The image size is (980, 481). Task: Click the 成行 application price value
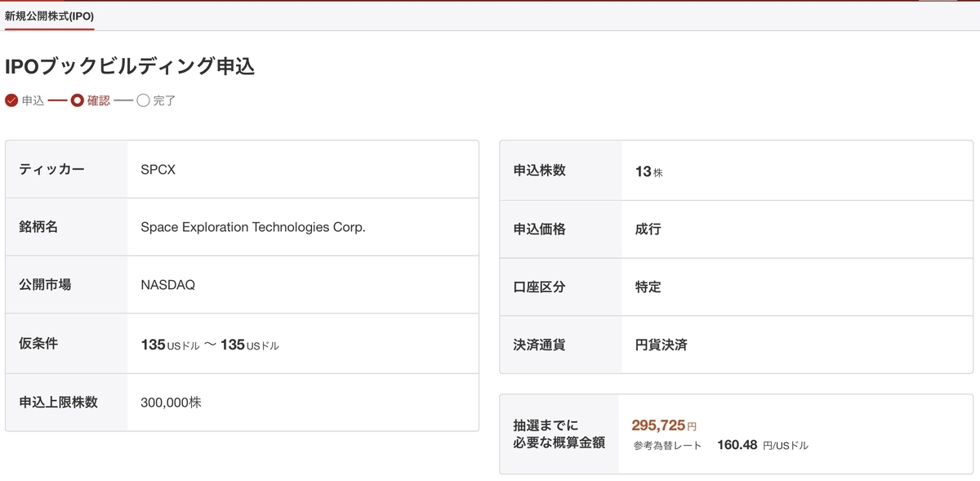pos(648,229)
